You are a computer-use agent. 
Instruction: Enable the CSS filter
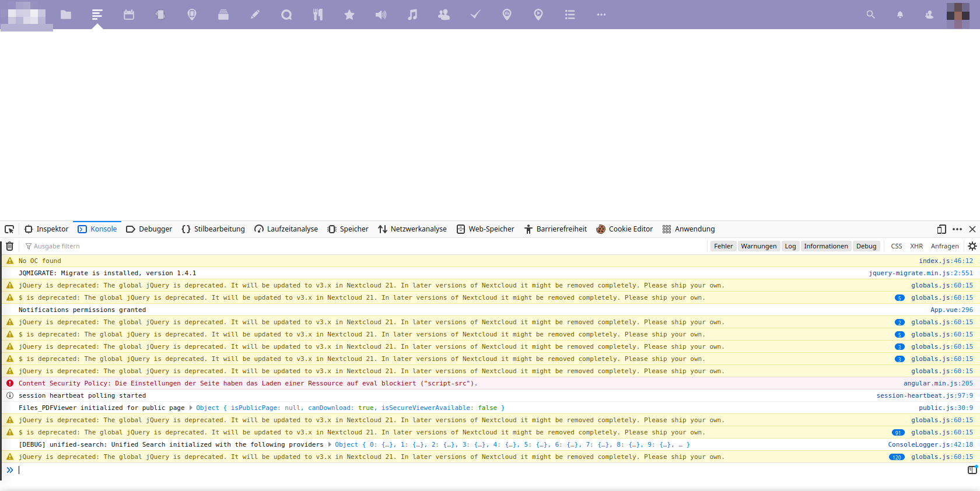pos(897,246)
